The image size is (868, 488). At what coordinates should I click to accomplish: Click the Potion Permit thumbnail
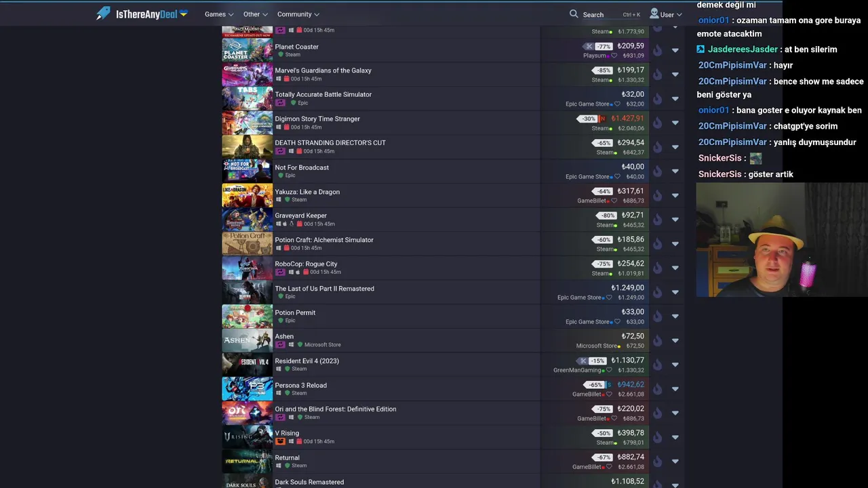click(247, 317)
